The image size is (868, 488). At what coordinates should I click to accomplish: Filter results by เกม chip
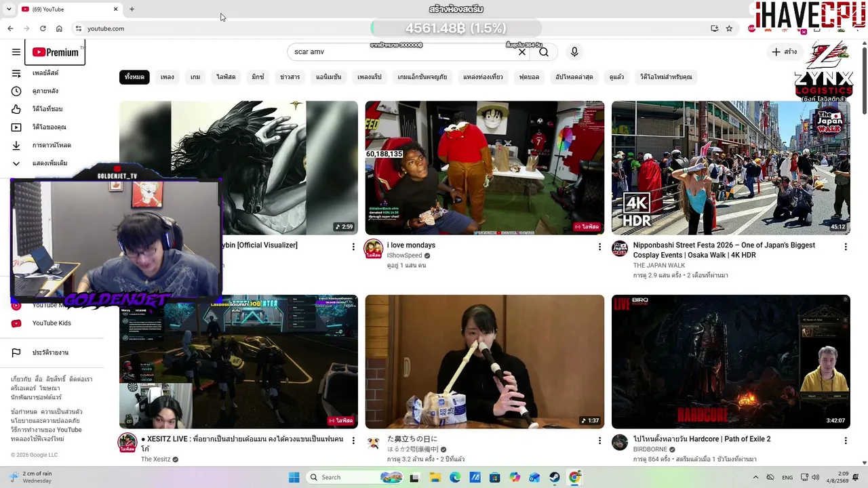point(195,77)
